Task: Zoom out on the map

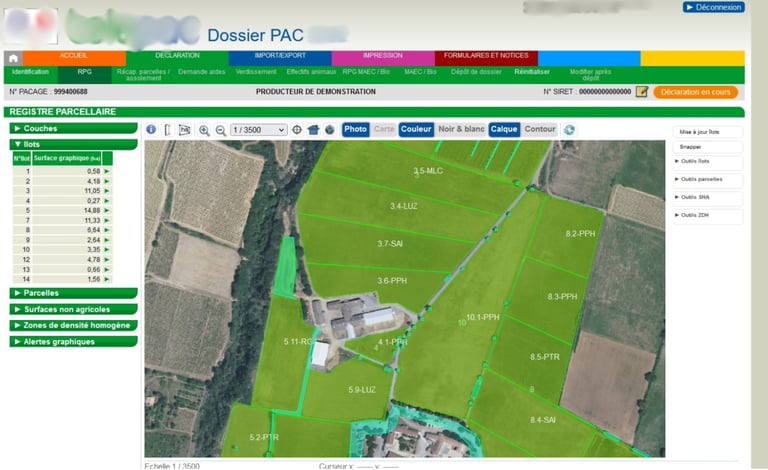Action: (x=220, y=130)
